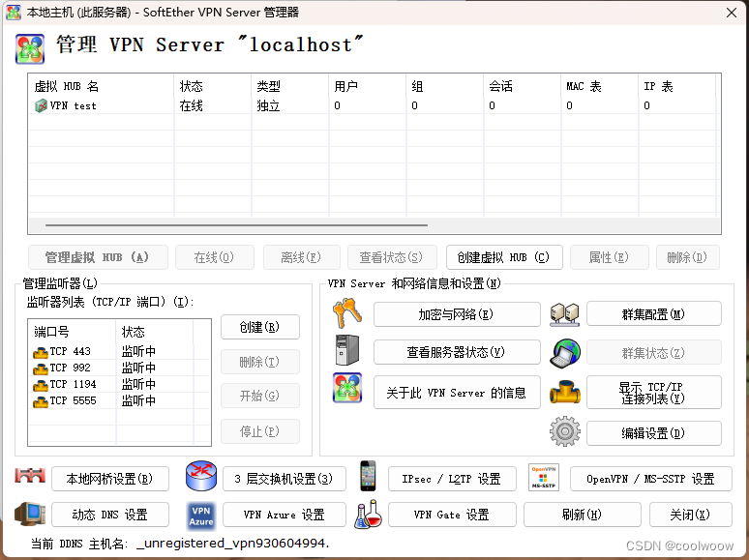Viewport: 749px width, 560px height.
Task: Click the keys icon beside 加密与网络
Action: (x=347, y=313)
